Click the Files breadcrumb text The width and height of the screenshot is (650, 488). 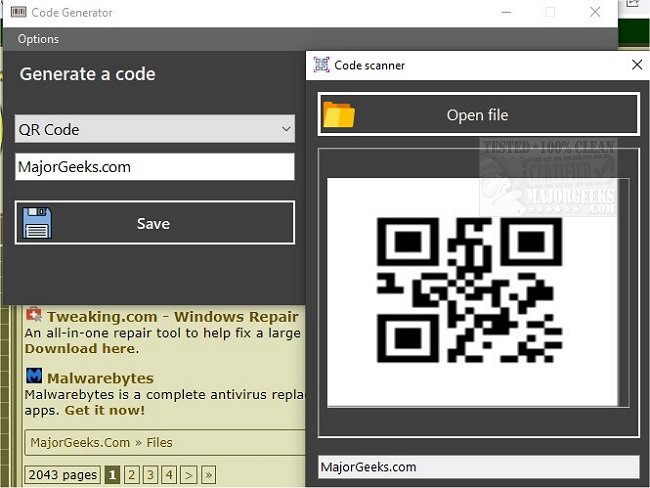pos(159,442)
